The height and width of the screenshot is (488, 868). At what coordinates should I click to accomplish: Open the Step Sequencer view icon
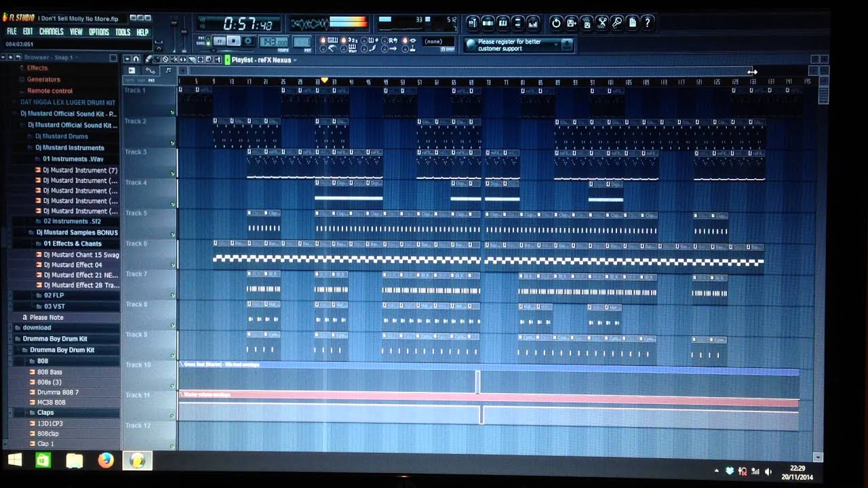(x=488, y=23)
